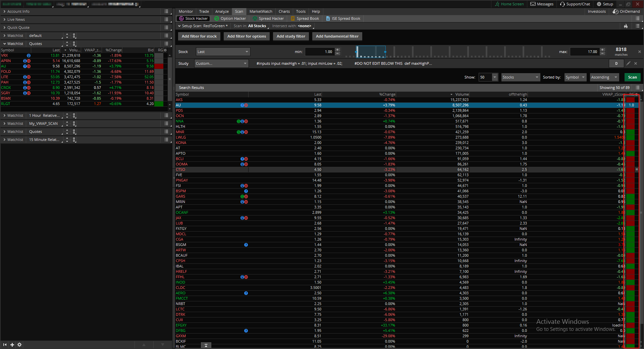Edit the custom study filter with pencil icon
The width and height of the screenshot is (644, 349).
point(628,63)
